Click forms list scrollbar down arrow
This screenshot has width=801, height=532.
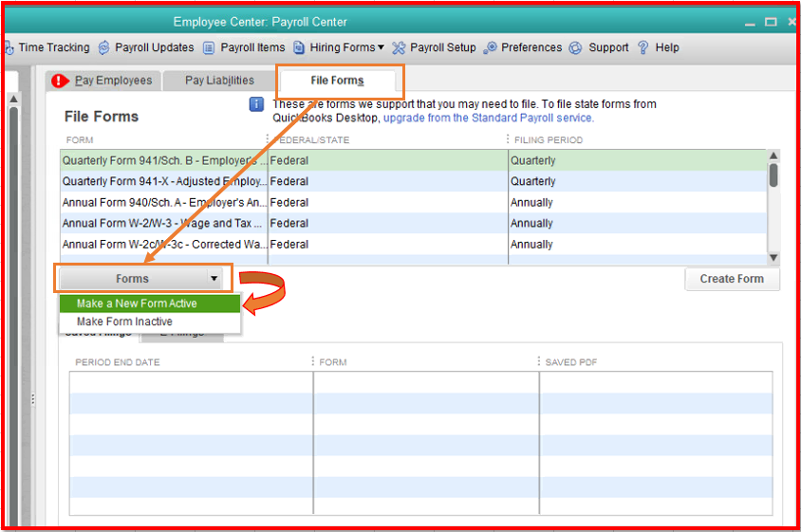point(773,257)
